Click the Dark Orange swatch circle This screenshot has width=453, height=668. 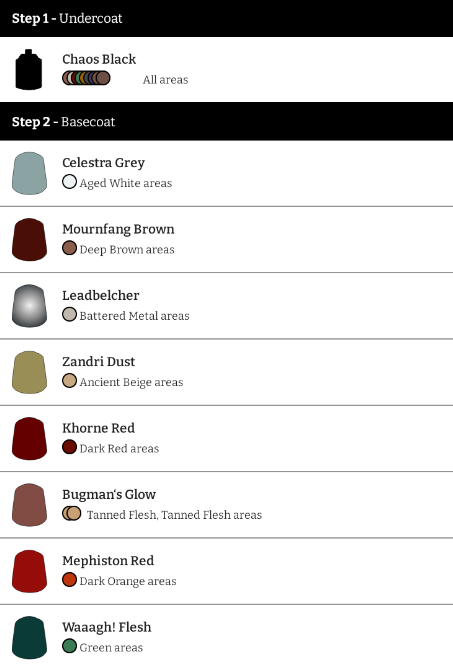point(69,580)
